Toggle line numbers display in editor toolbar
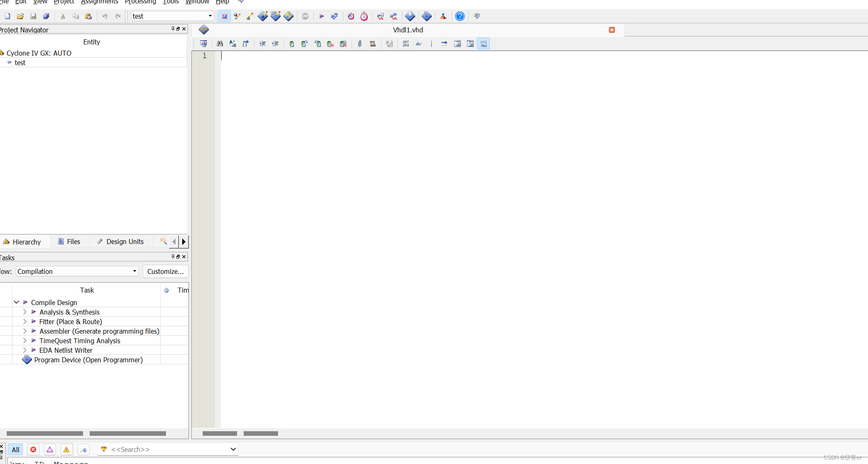The width and height of the screenshot is (868, 464). (x=406, y=44)
